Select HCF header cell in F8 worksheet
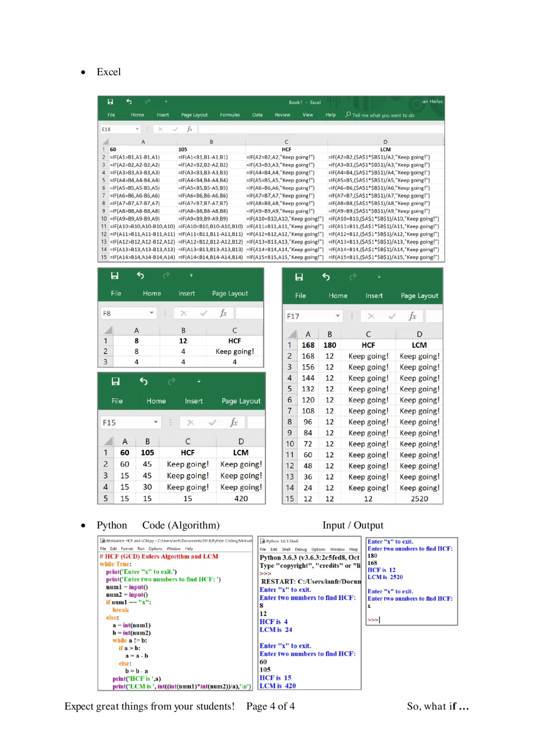The width and height of the screenshot is (534, 756). point(235,341)
